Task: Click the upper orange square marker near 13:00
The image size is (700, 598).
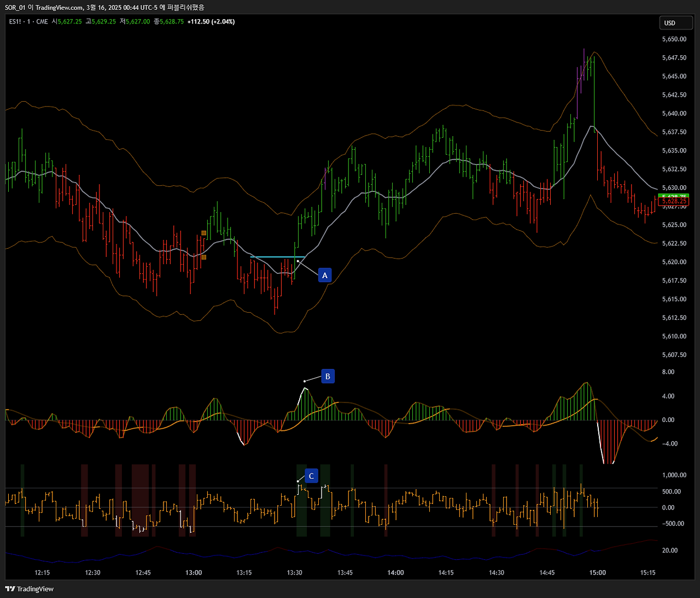Action: (x=204, y=233)
